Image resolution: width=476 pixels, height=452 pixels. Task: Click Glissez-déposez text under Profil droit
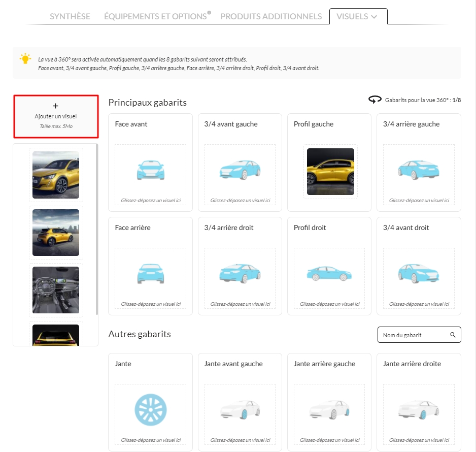click(x=329, y=304)
